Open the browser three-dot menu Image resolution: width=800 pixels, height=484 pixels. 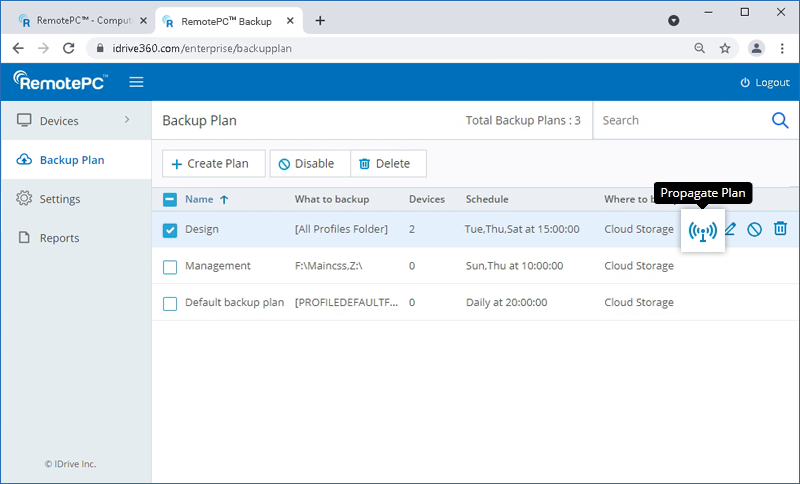(x=782, y=48)
